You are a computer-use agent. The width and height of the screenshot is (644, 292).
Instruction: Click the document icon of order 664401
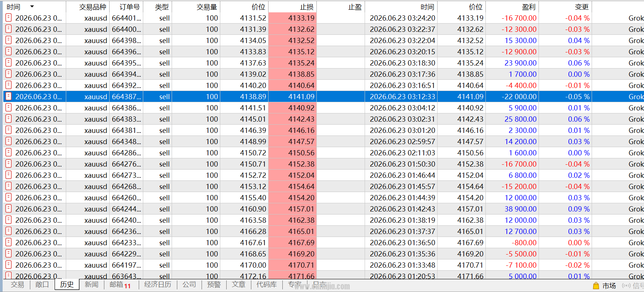point(9,18)
